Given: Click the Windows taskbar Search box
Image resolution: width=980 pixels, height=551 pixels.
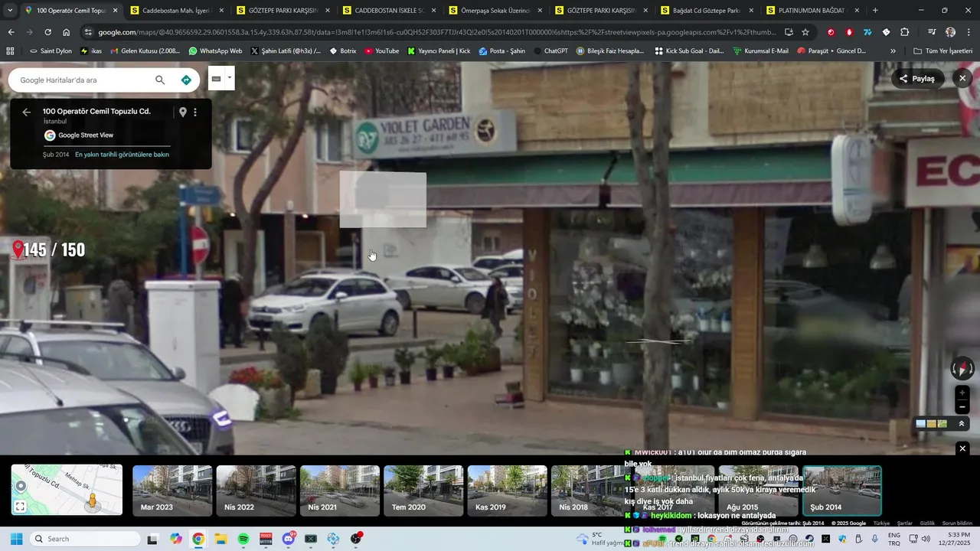Looking at the screenshot, I should coord(83,539).
